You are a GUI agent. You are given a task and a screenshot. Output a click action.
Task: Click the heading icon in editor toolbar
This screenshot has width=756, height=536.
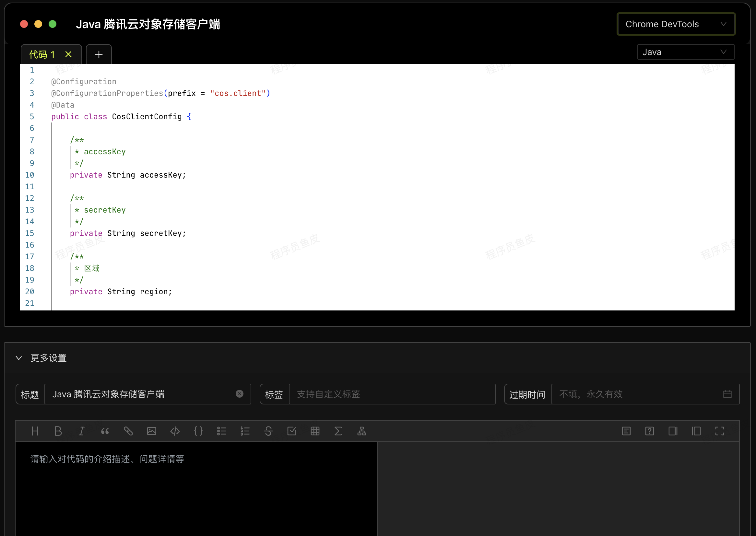coord(35,431)
